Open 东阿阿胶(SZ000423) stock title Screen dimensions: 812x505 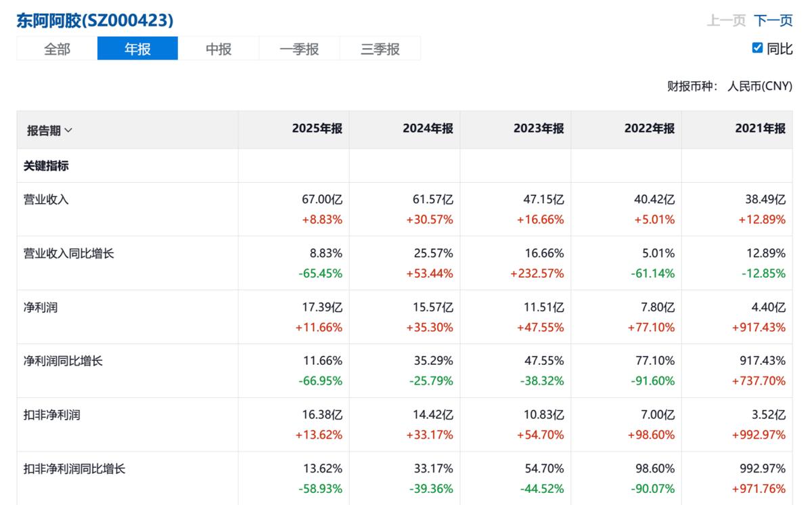pos(95,20)
